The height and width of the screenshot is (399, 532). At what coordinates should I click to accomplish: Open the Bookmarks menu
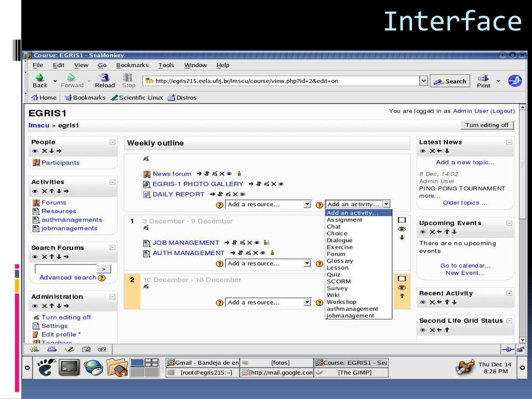132,65
